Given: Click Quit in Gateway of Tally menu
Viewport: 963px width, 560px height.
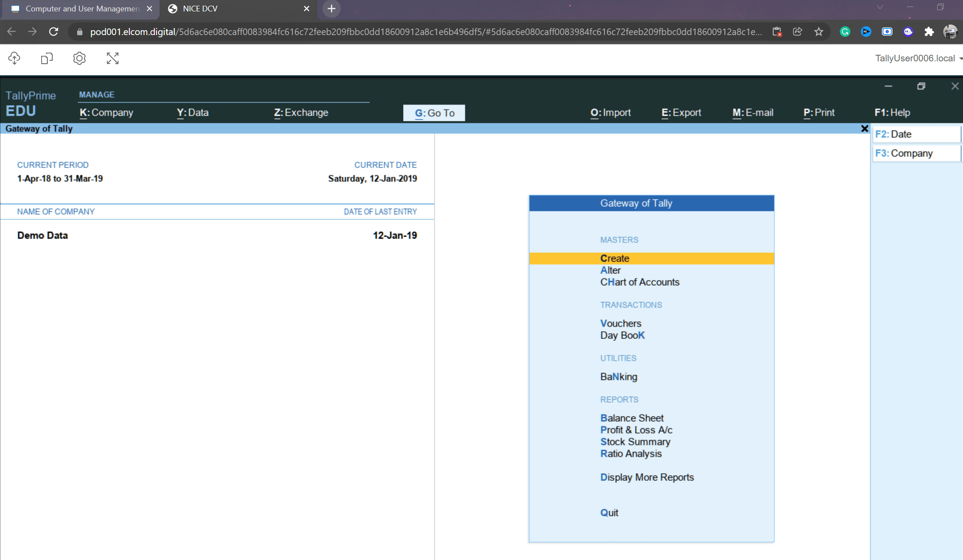Looking at the screenshot, I should pos(609,513).
